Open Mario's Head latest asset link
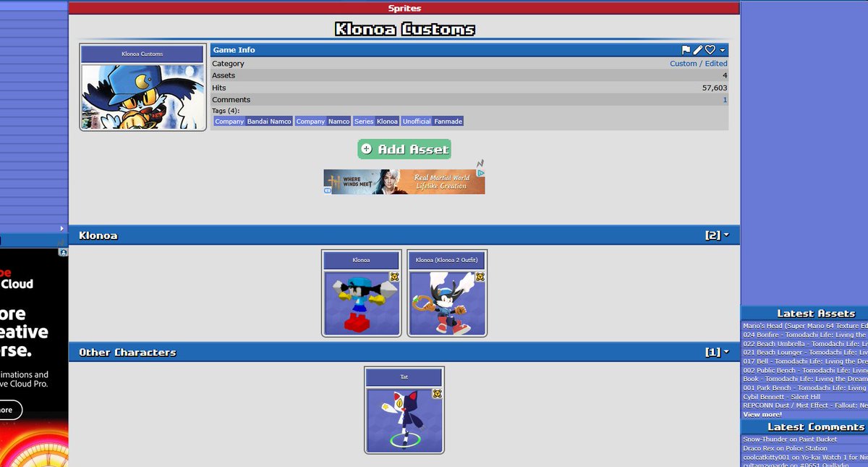Viewport: 868px width, 467px height. tap(804, 326)
